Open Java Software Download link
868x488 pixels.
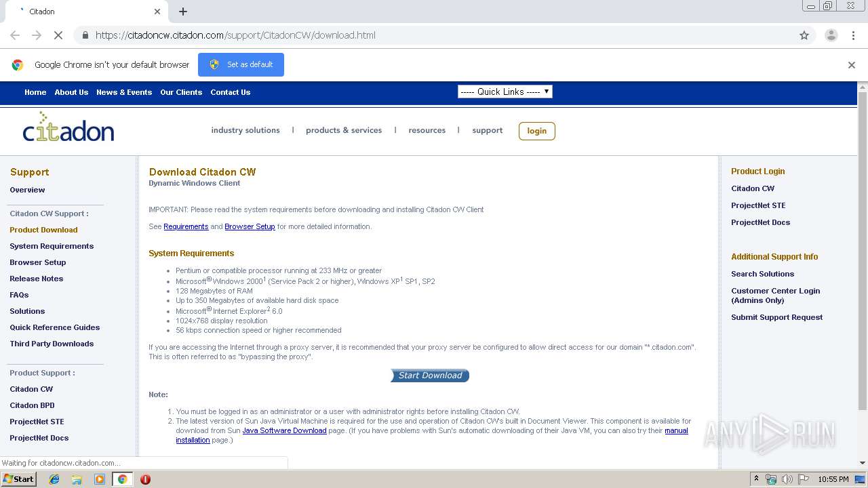pos(285,430)
